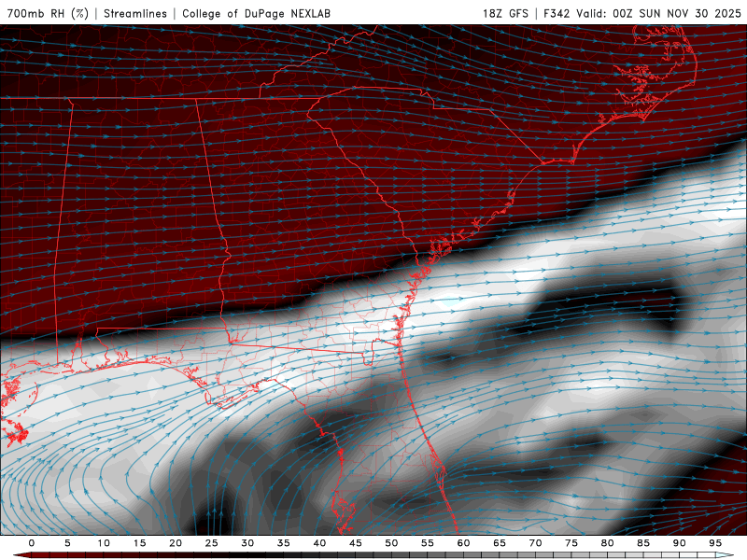This screenshot has width=747, height=560.
Task: Click the color scale label "70"
Action: click(535, 543)
